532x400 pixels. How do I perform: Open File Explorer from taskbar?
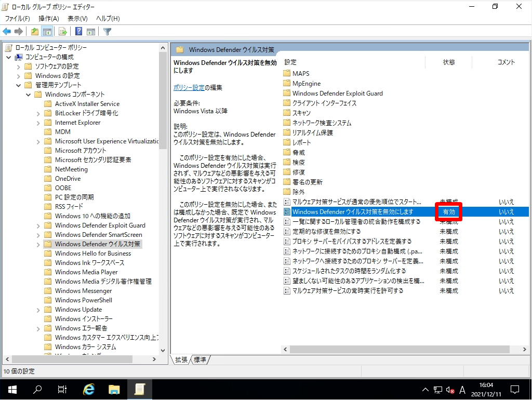[x=114, y=390]
